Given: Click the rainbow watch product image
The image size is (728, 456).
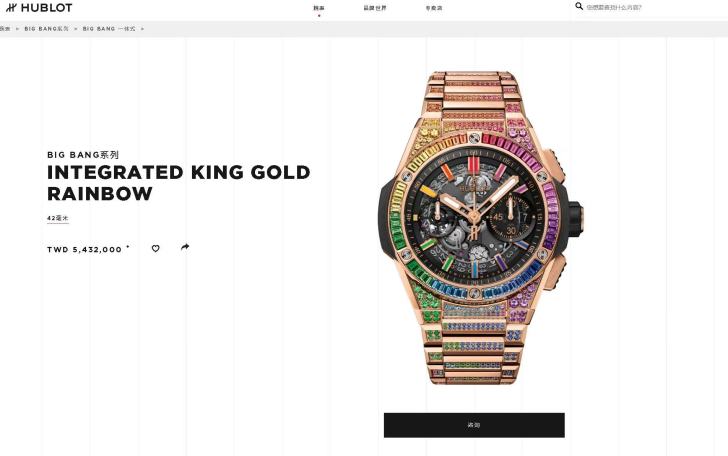Looking at the screenshot, I should [479, 228].
